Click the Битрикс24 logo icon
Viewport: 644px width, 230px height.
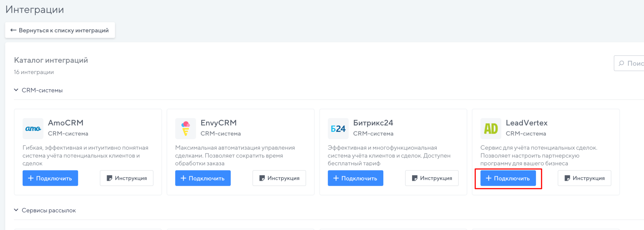pos(338,129)
